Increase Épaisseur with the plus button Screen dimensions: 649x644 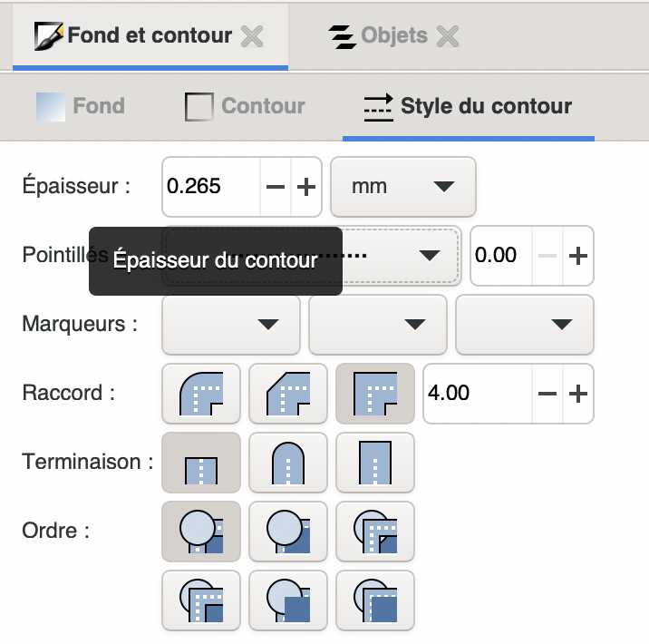[x=306, y=187]
